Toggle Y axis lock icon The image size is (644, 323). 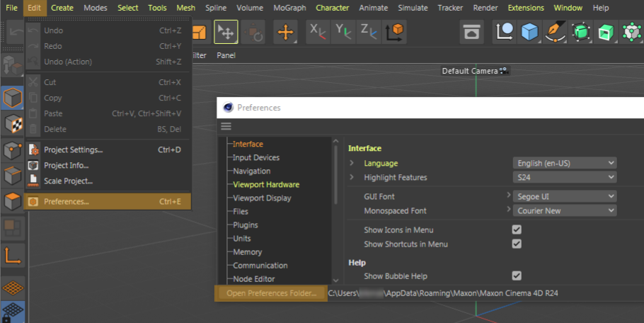343,32
